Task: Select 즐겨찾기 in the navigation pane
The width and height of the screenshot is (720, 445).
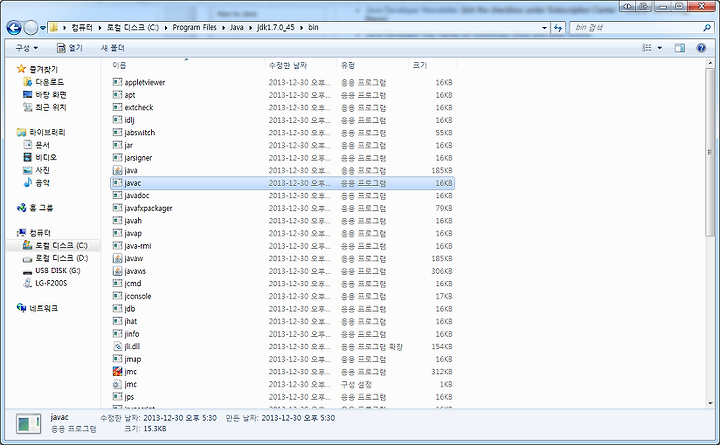Action: 37,69
